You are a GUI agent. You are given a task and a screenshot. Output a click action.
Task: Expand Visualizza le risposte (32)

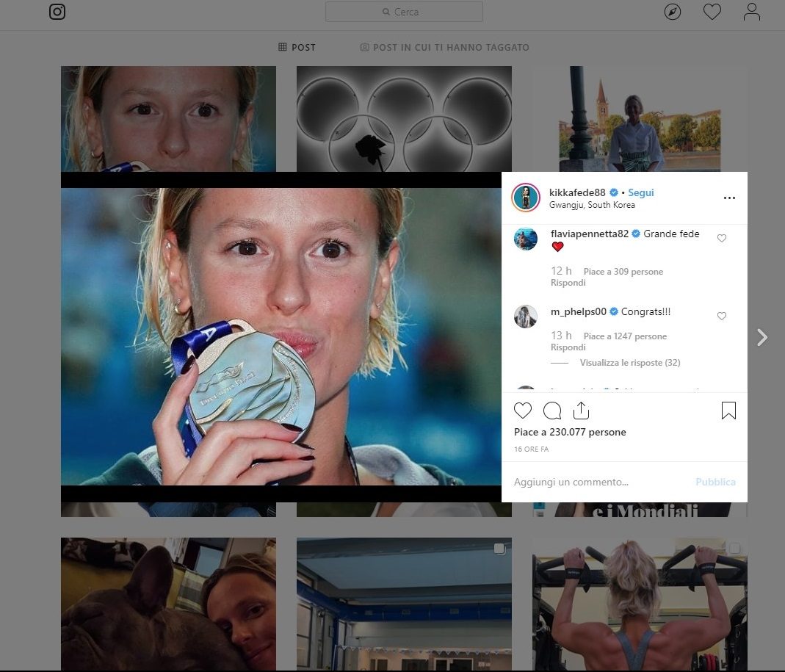629,363
